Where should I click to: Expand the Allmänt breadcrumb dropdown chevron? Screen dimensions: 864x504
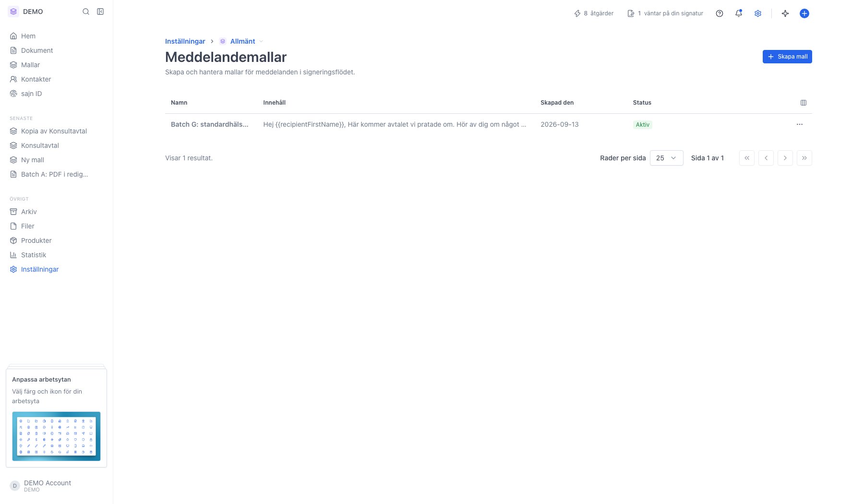point(261,41)
